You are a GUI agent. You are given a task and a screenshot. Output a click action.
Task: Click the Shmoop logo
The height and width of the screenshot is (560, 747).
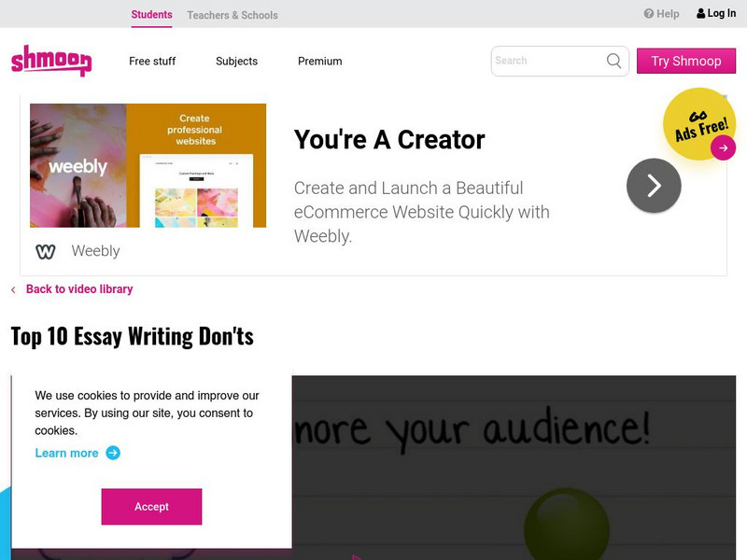coord(51,61)
